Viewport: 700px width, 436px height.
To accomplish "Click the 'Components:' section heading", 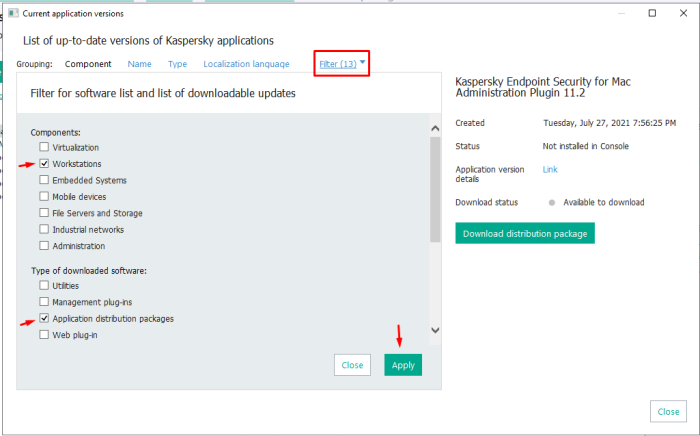I will click(56, 133).
